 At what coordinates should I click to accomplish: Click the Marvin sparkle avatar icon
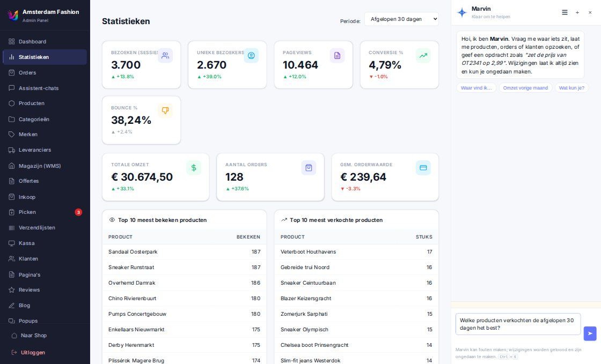pos(462,13)
